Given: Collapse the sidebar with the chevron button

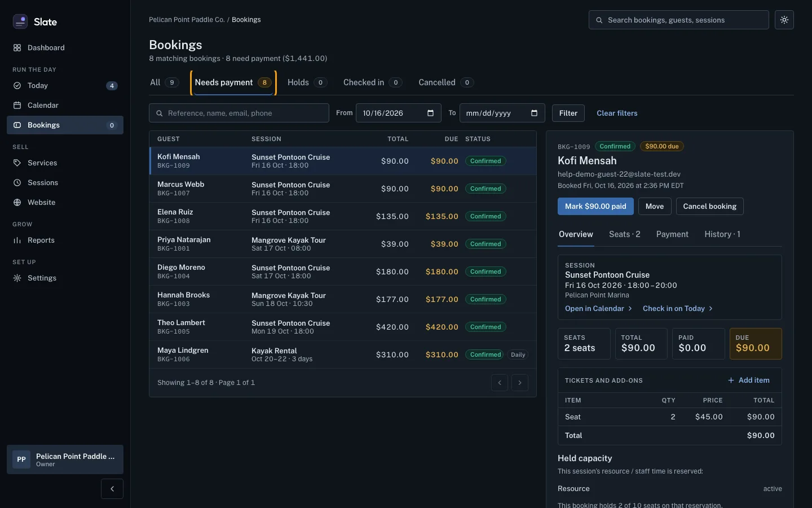Looking at the screenshot, I should point(112,489).
